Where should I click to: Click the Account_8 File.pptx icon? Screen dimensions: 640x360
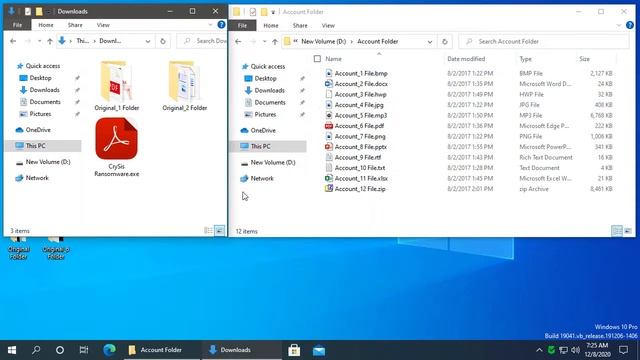tap(329, 147)
